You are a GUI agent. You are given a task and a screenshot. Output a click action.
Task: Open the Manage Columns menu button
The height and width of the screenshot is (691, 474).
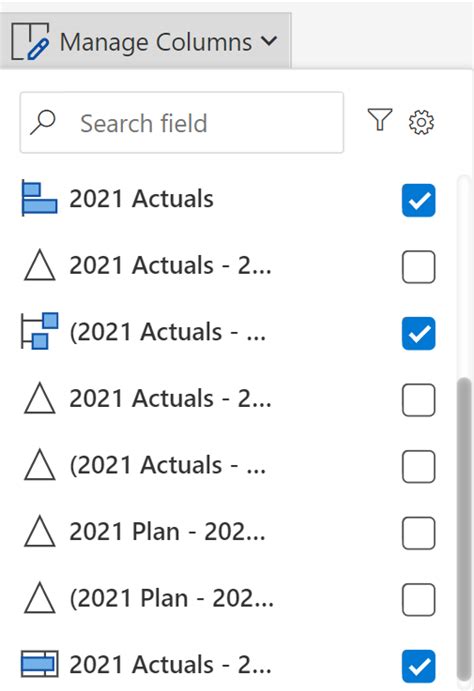[x=145, y=41]
